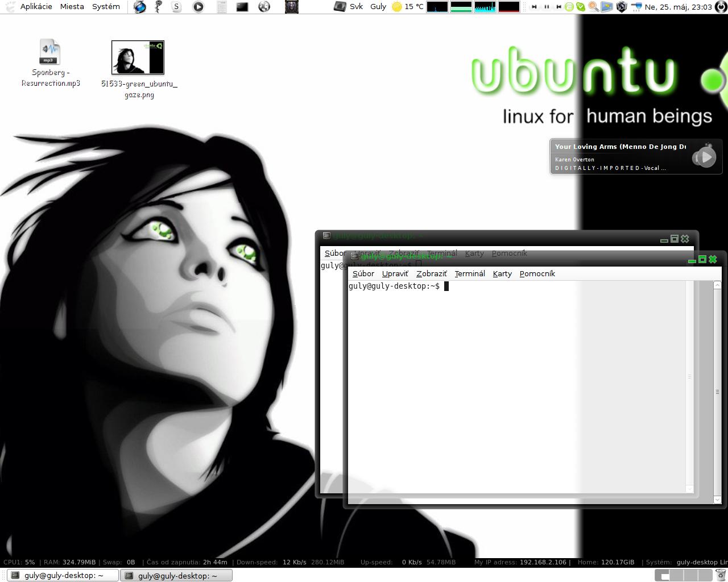Maximize the front terminal window
This screenshot has width=728, height=582.
702,259
